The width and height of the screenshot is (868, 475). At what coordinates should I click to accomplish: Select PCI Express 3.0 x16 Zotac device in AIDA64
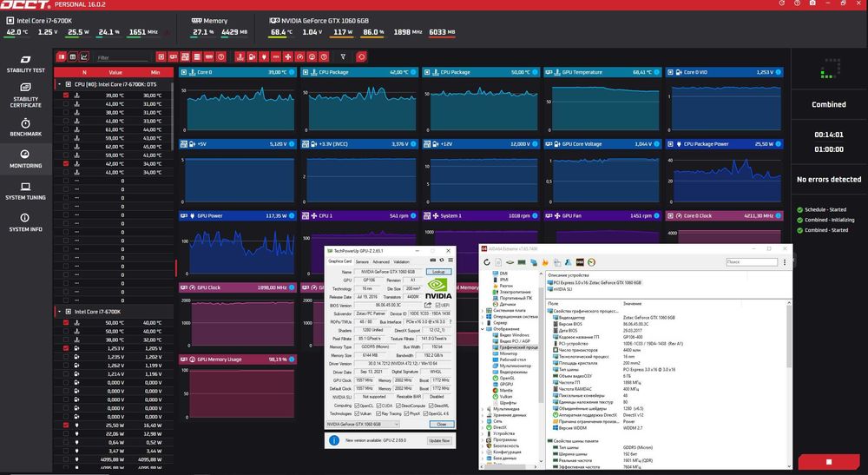point(595,282)
